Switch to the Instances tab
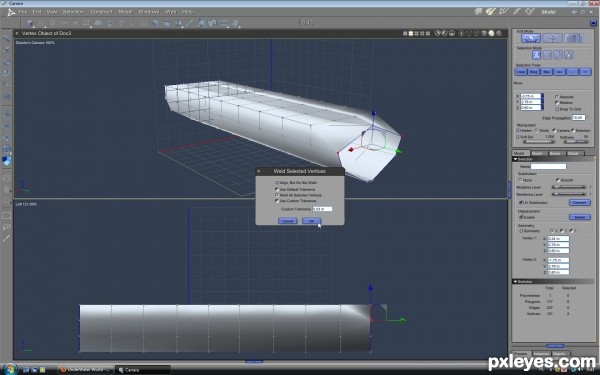Image resolution: width=600 pixels, height=375 pixels. click(541, 354)
